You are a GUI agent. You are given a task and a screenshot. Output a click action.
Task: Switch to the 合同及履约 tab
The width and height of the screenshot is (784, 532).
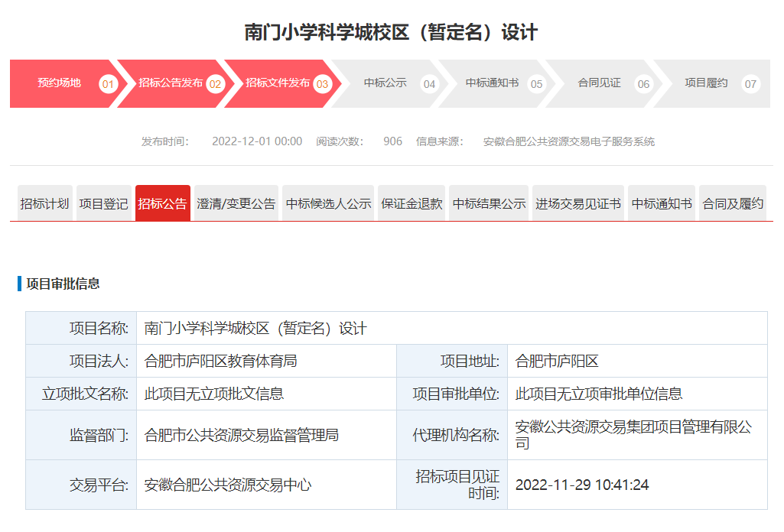click(733, 203)
